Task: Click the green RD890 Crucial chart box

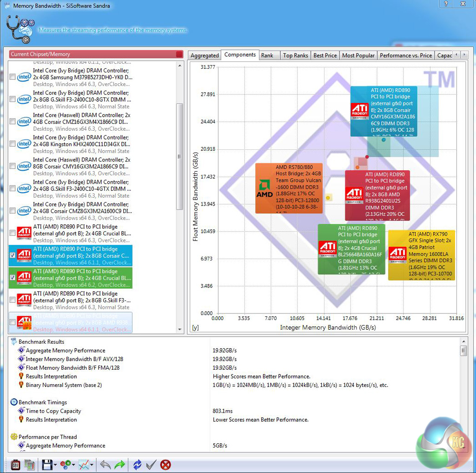Action: pos(351,249)
